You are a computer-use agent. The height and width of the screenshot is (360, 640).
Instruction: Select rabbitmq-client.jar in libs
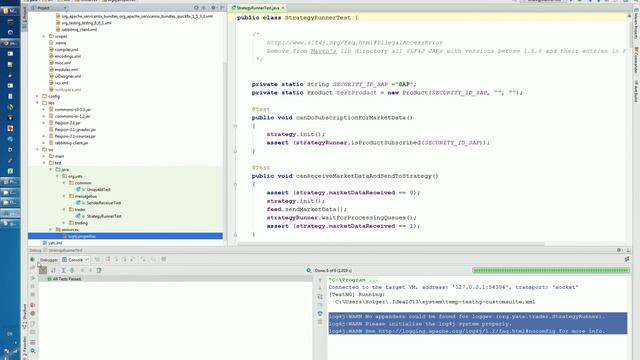[x=71, y=143]
